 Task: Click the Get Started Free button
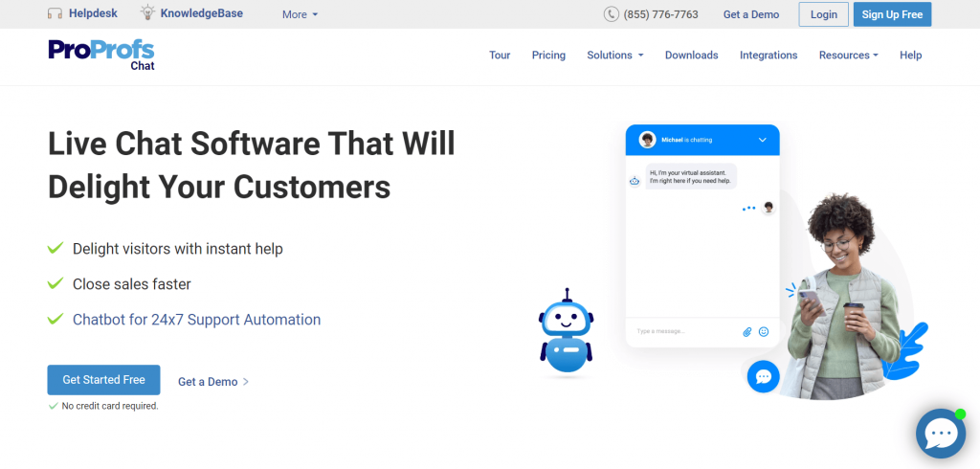[103, 380]
